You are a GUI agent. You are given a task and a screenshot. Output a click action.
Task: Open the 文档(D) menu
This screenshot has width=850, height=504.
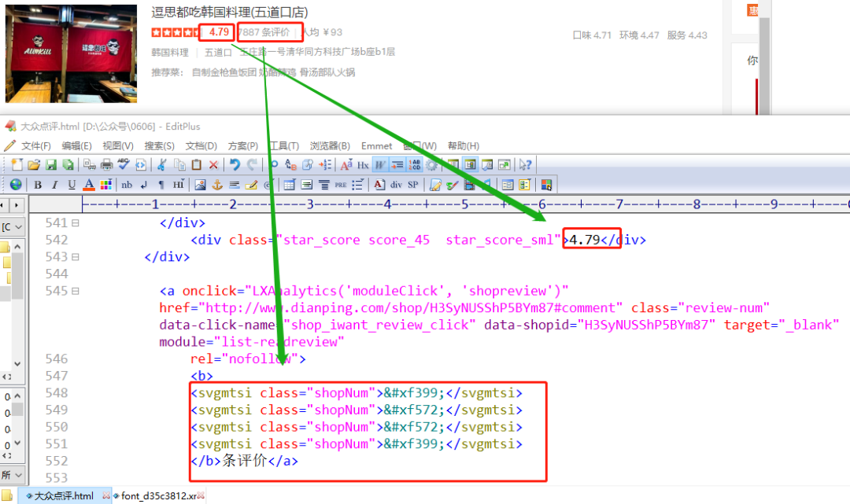click(x=201, y=146)
